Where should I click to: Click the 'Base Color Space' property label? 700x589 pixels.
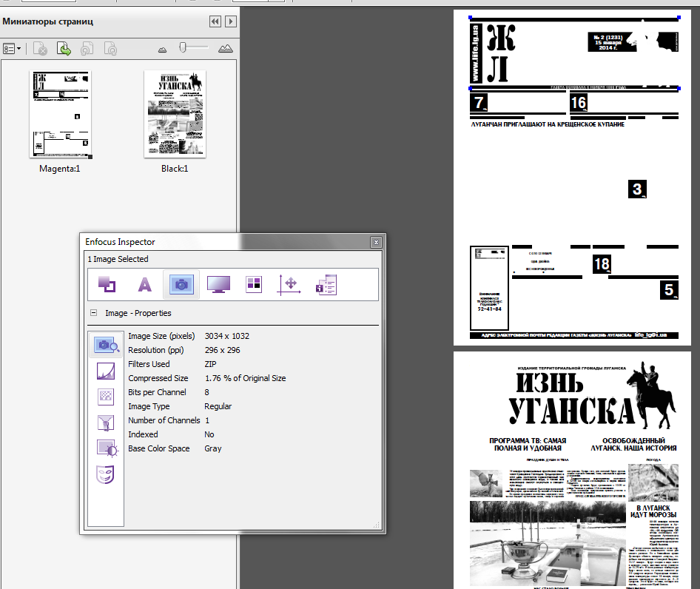(x=159, y=449)
